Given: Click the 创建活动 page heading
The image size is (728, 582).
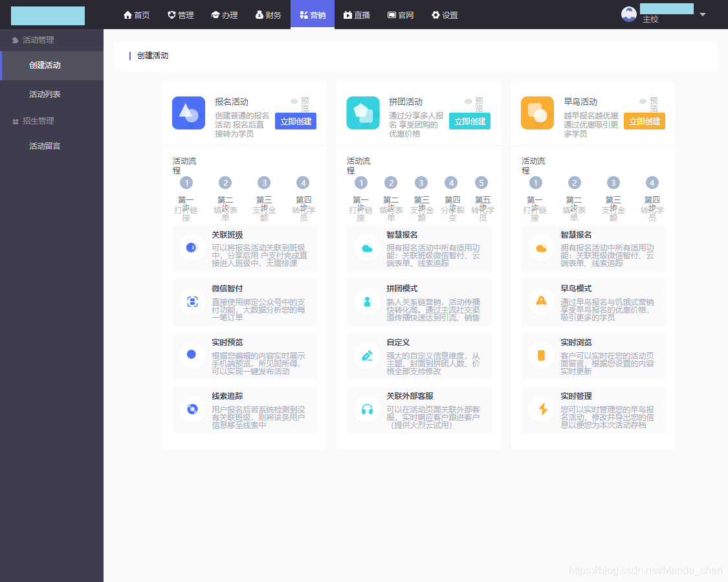Looking at the screenshot, I should tap(153, 56).
